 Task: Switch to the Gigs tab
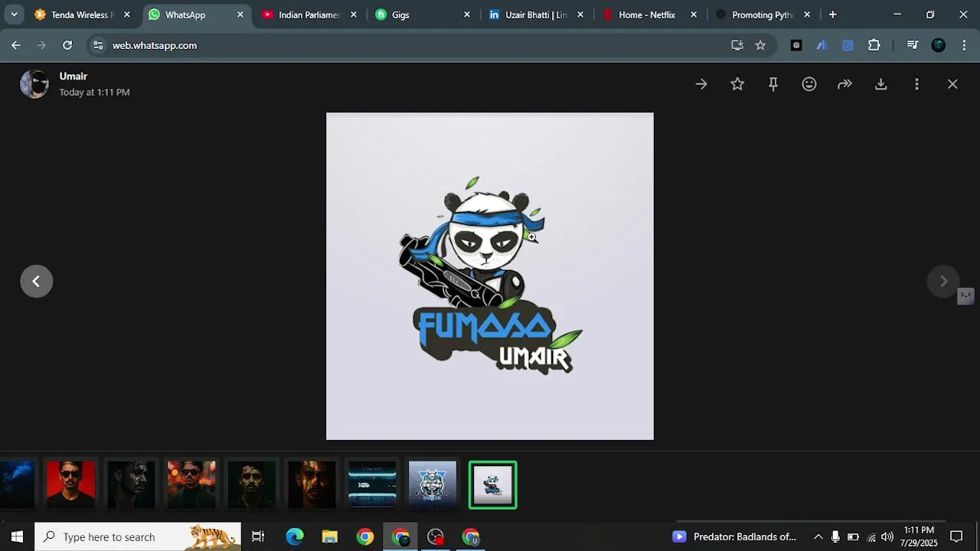[423, 15]
